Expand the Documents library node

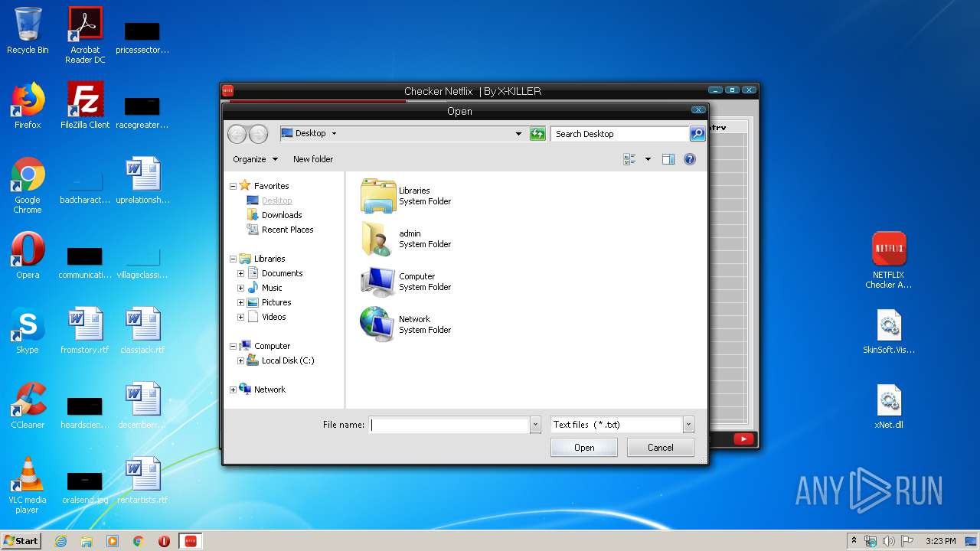point(240,273)
